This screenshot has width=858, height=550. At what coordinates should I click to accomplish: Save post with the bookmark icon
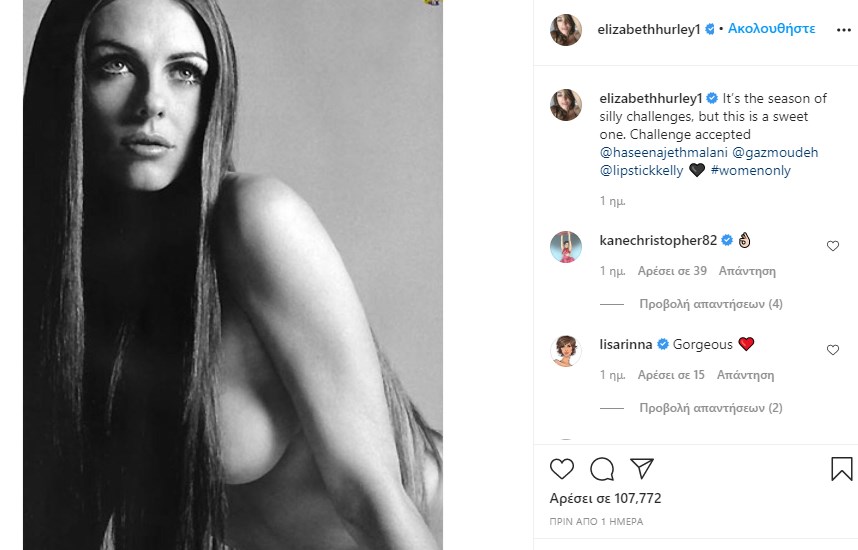841,469
